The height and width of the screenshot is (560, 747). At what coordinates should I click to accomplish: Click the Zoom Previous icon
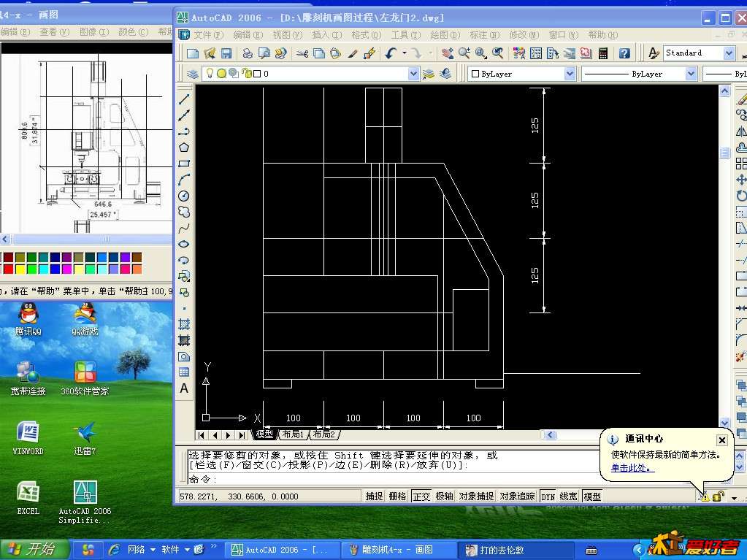pyautogui.click(x=498, y=53)
